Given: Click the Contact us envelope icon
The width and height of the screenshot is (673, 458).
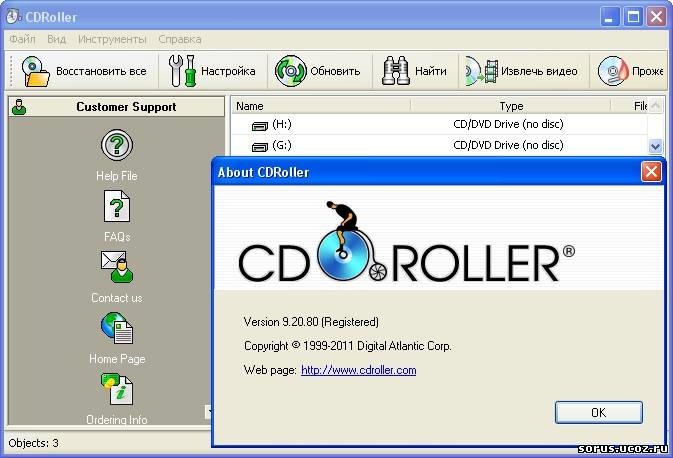Looking at the screenshot, I should [x=117, y=267].
